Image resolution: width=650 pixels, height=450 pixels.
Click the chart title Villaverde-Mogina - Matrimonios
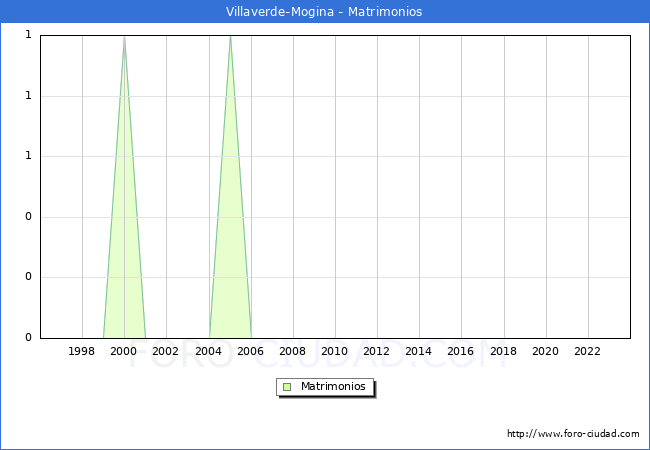[324, 12]
